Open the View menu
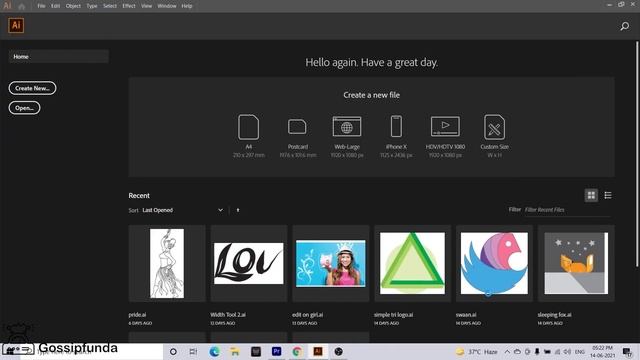The image size is (640, 360). click(x=147, y=6)
